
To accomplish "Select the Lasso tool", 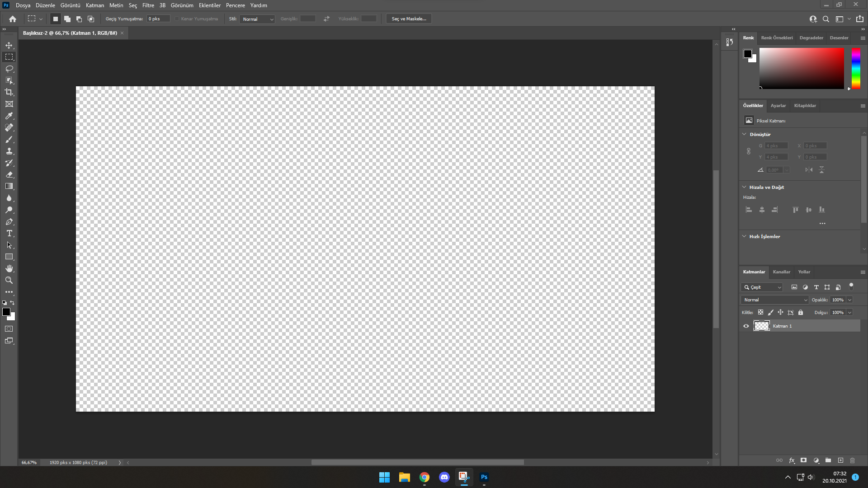I will click(x=9, y=69).
